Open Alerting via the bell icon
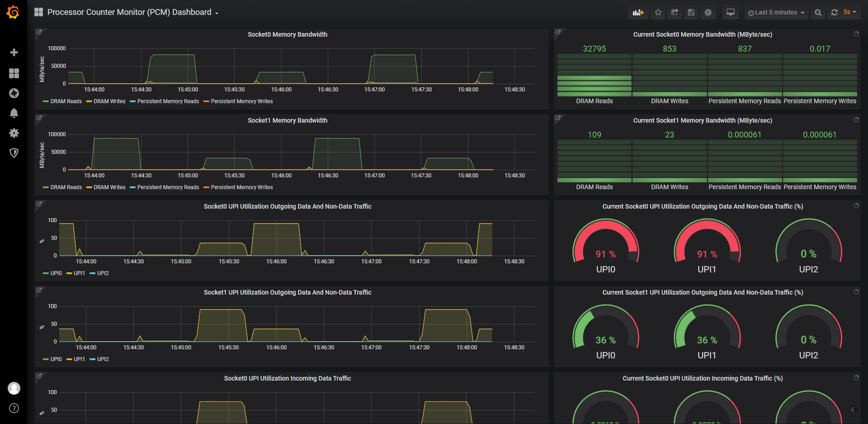The width and height of the screenshot is (868, 424). click(14, 113)
